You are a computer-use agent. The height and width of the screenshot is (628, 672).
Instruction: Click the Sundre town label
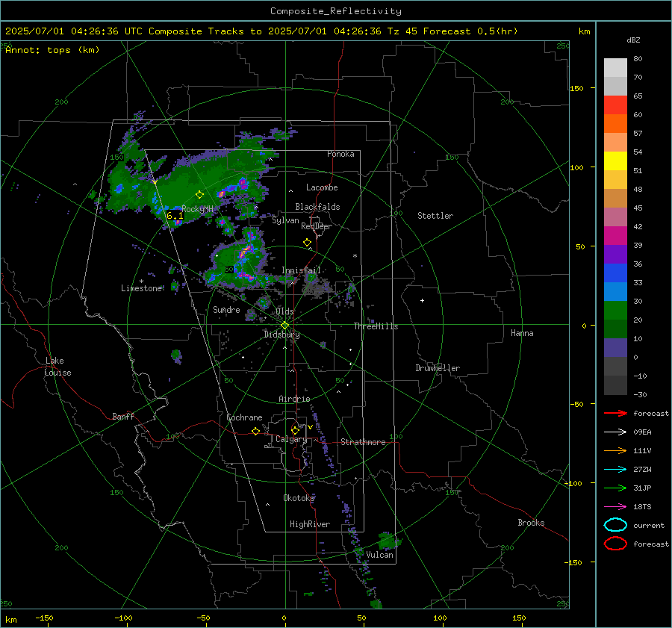226,309
